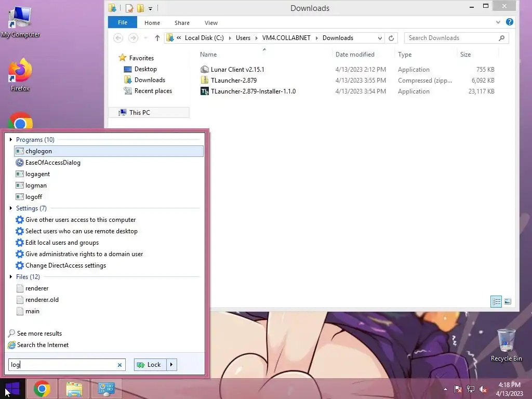Click VM4.COLLABNET in address path
The width and height of the screenshot is (532, 399).
pos(286,37)
